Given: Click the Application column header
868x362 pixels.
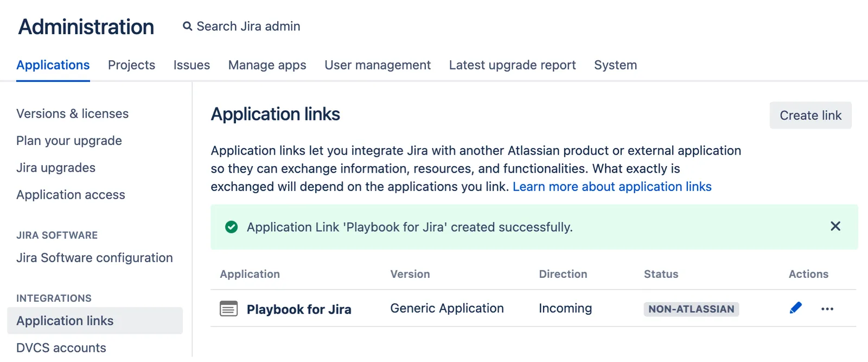Looking at the screenshot, I should click(x=250, y=274).
